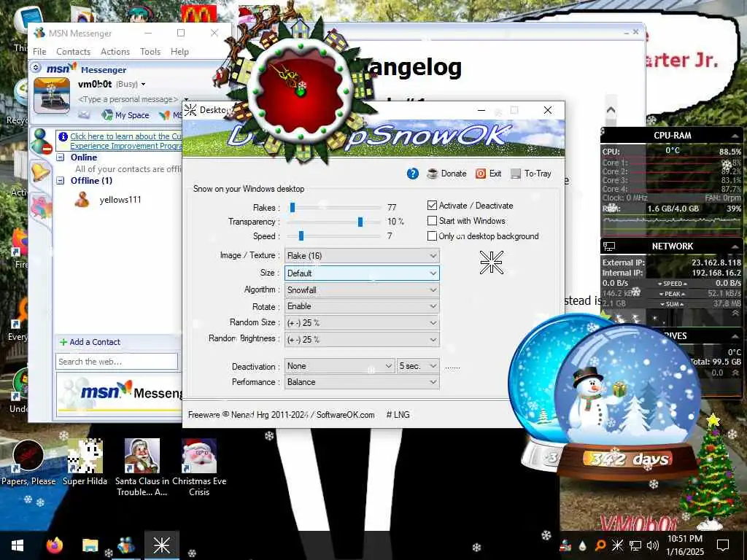Open the Contacts menu in MSN Messenger

click(73, 52)
